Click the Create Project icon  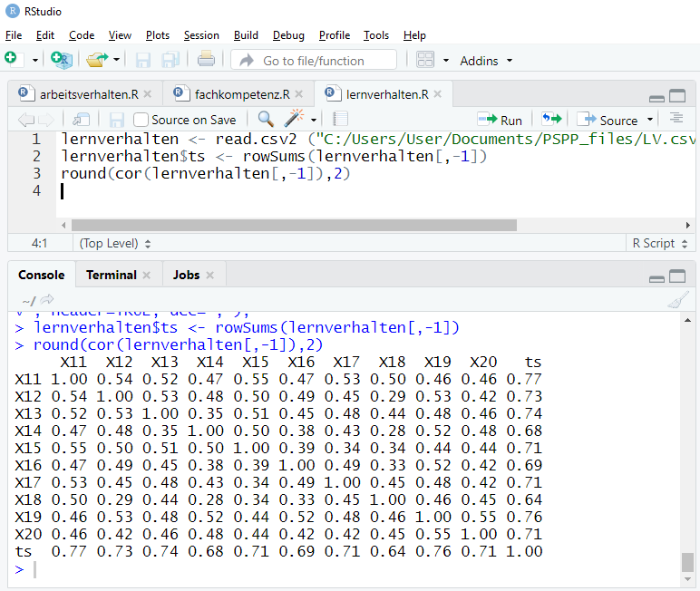pyautogui.click(x=61, y=60)
